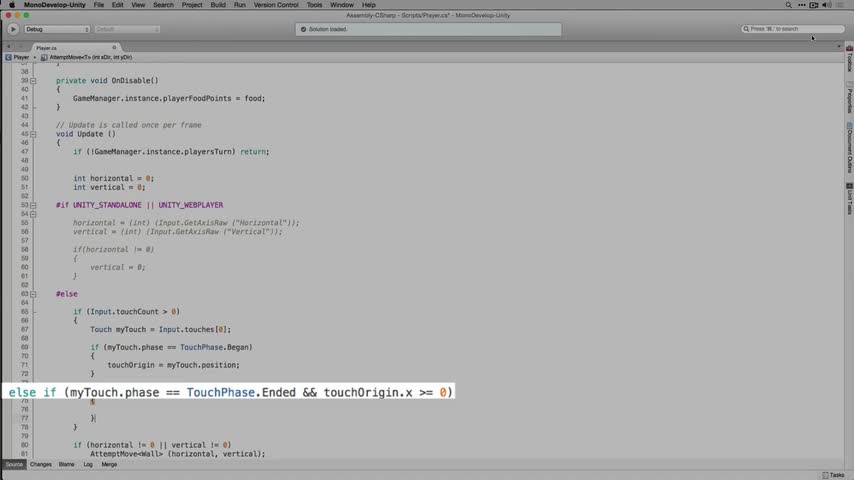The width and height of the screenshot is (854, 480).
Task: Open the Document Outline side pad
Action: point(849,148)
